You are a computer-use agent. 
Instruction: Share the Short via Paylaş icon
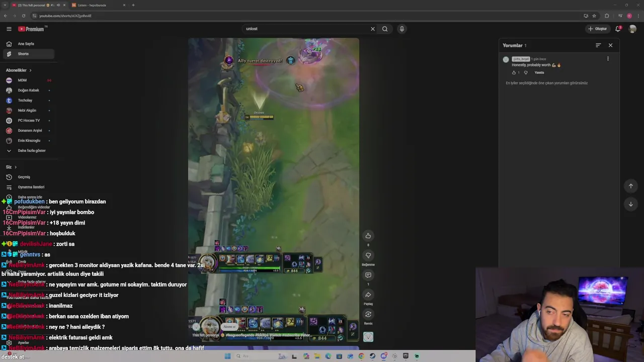pyautogui.click(x=368, y=295)
